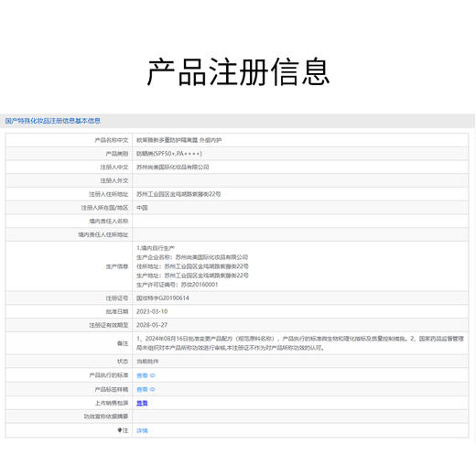The image size is (476, 476).
Task: Click the 产品类别 label
Action: click(117, 154)
